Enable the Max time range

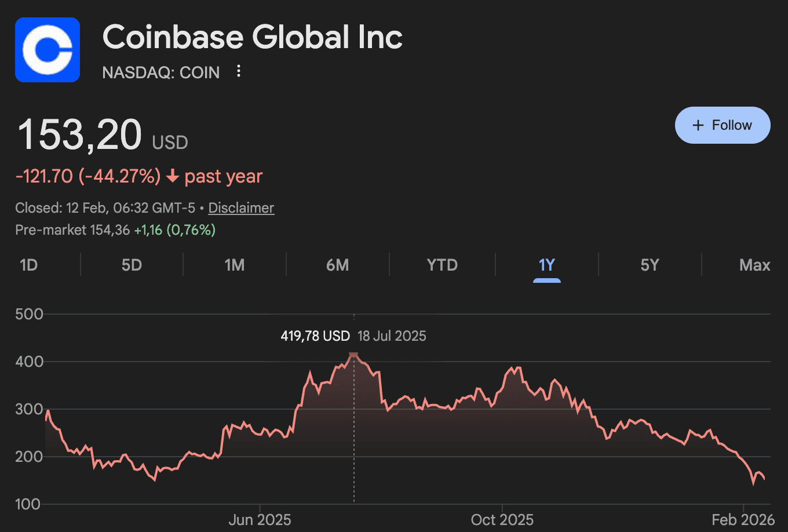point(754,264)
